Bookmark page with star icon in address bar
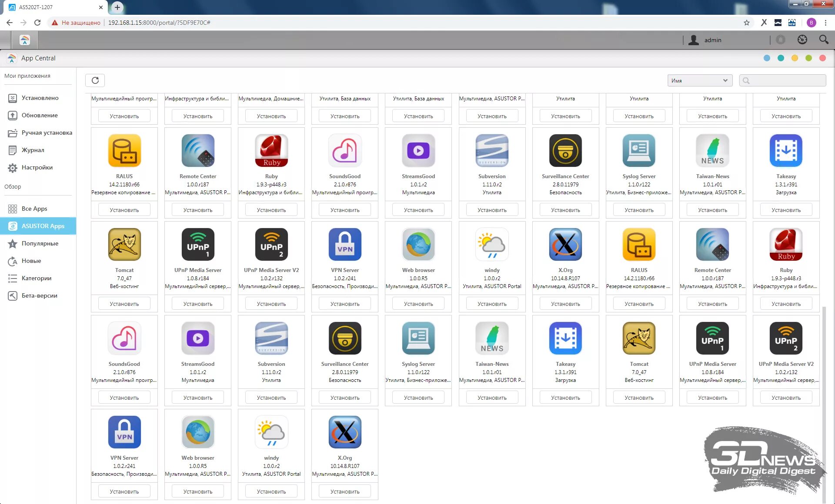 click(x=746, y=23)
